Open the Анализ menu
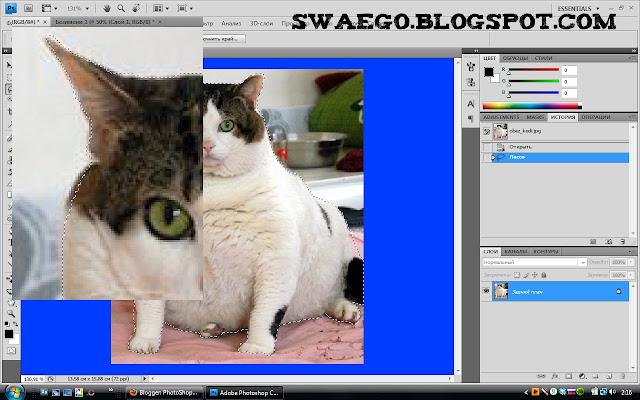The width and height of the screenshot is (640, 400). click(x=231, y=23)
